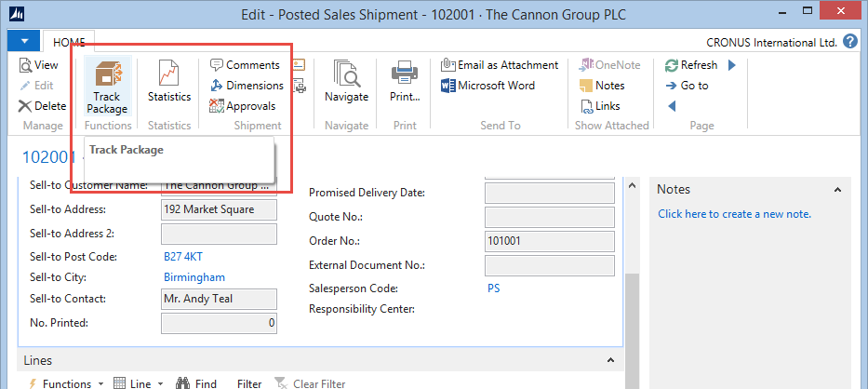Open Comments for the shipment
Screen dimensions: 868x389
coord(245,65)
